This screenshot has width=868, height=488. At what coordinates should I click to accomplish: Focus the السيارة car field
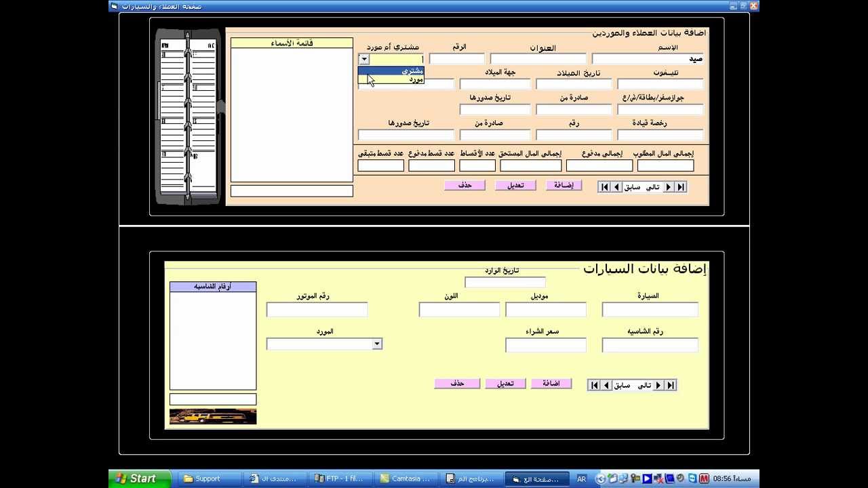click(x=650, y=310)
